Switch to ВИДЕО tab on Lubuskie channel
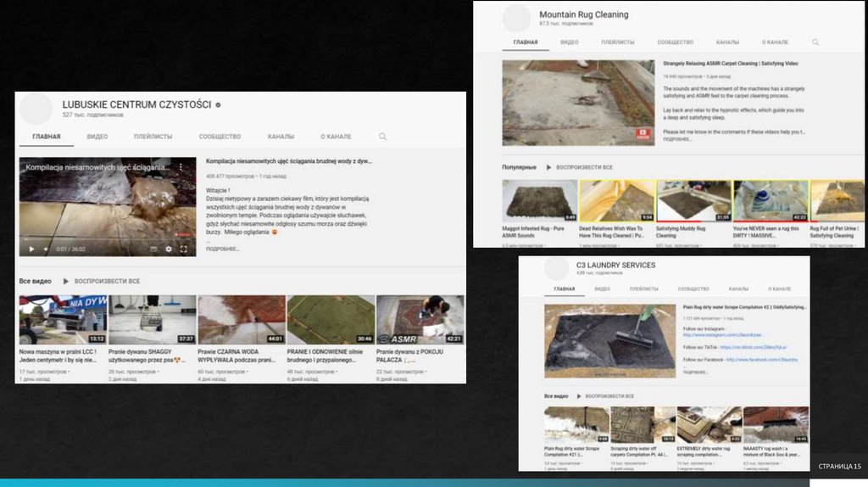The width and height of the screenshot is (868, 487). pyautogui.click(x=97, y=137)
